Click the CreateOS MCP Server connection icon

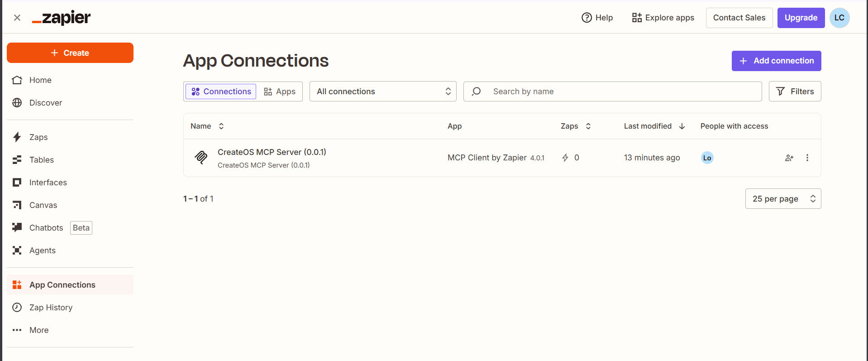201,158
